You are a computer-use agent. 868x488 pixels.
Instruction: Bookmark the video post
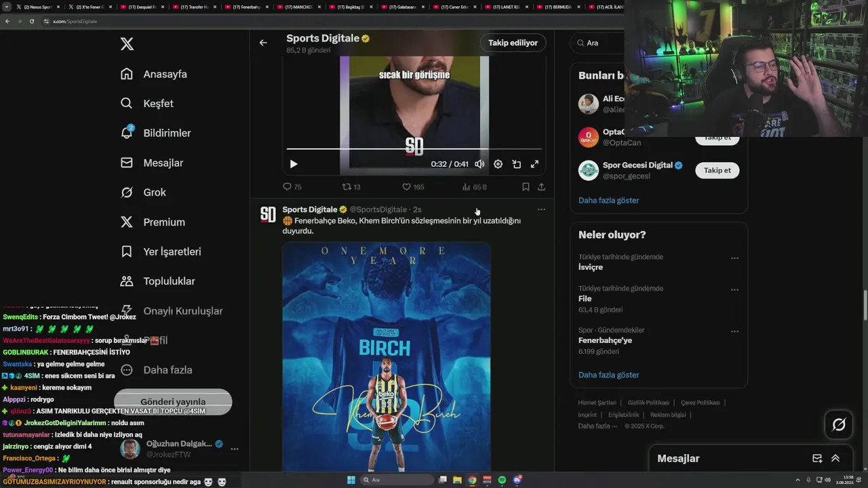pyautogui.click(x=526, y=187)
